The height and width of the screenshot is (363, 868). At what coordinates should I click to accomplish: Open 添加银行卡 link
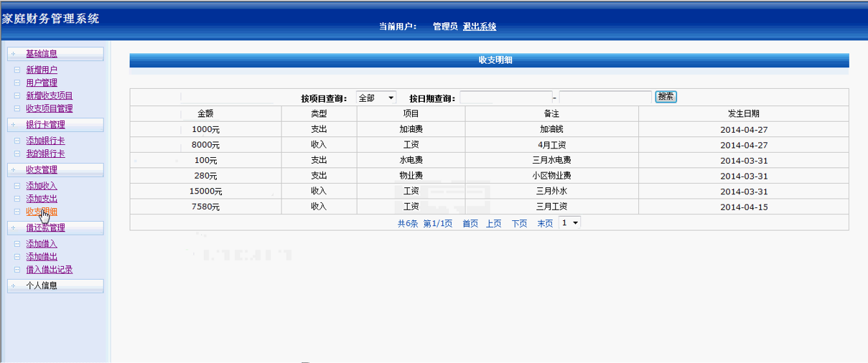click(x=45, y=141)
